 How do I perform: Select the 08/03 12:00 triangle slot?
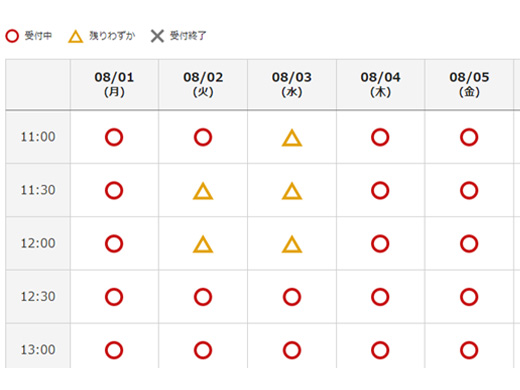tap(292, 244)
